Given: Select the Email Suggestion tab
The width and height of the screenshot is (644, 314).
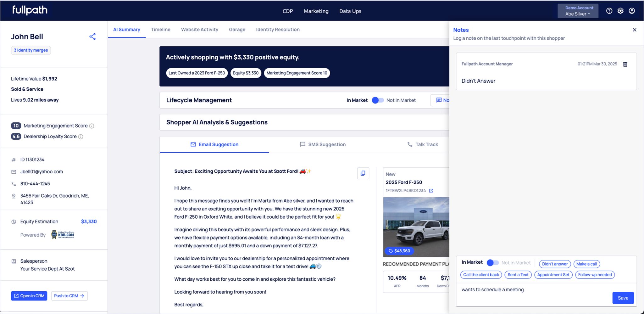Looking at the screenshot, I should tap(214, 144).
